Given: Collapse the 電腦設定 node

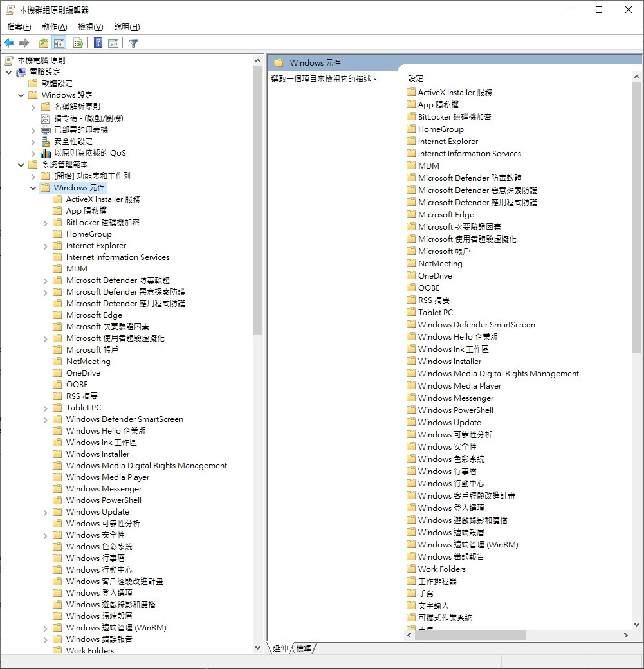Looking at the screenshot, I should click(8, 72).
